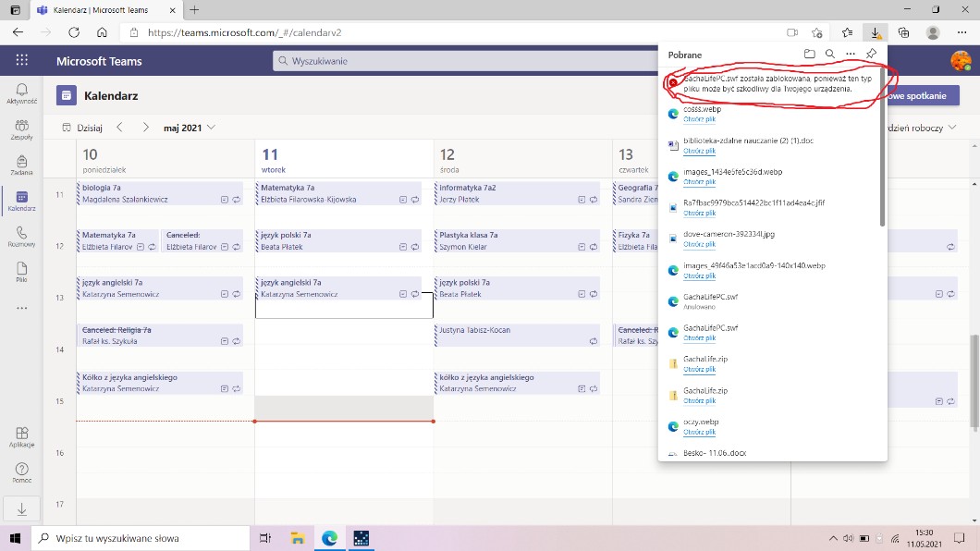Image resolution: width=980 pixels, height=551 pixels.
Task: Open more options in Pobrane panel
Action: [851, 55]
